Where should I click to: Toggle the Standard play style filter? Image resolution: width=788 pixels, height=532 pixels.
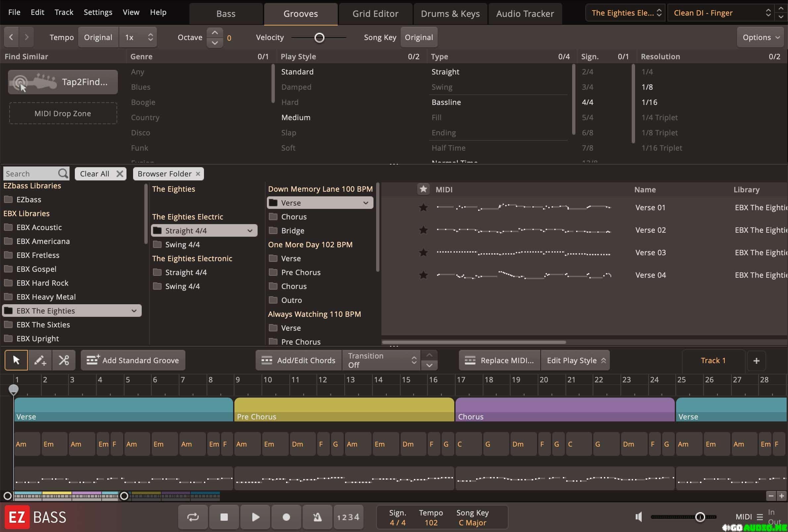tap(297, 72)
